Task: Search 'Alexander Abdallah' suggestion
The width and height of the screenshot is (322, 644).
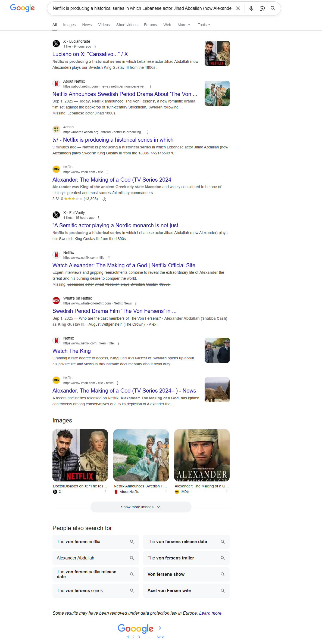Action: [96, 558]
